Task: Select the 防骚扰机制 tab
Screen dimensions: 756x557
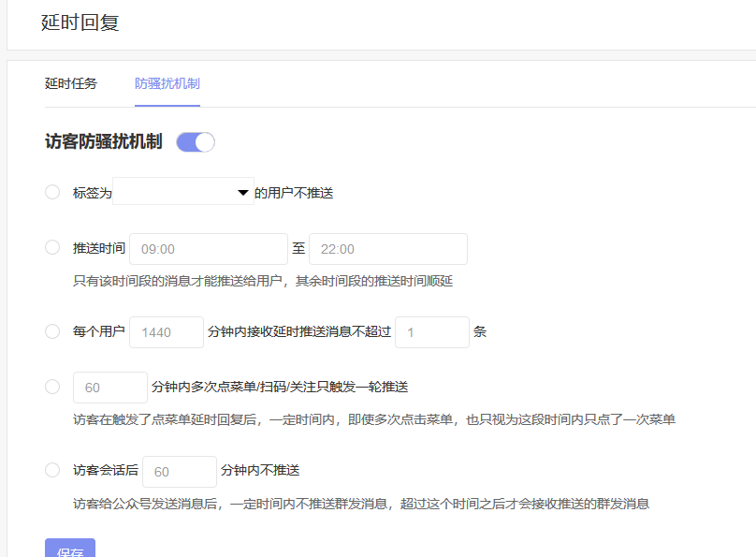Action: 167,83
